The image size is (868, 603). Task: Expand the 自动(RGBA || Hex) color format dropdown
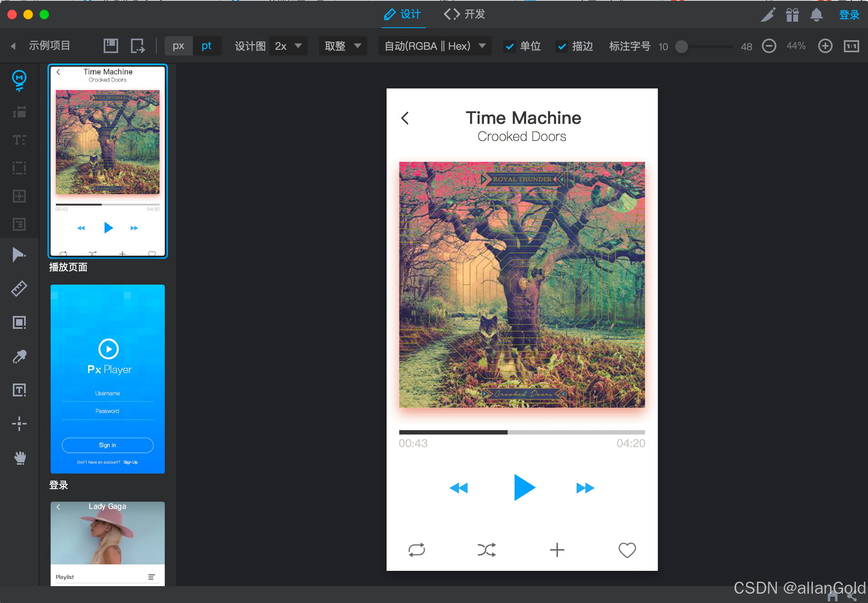(x=435, y=46)
